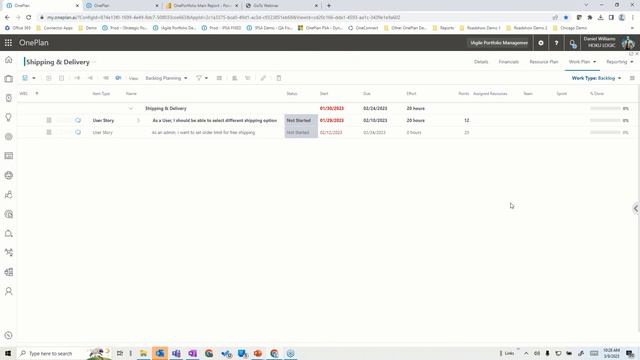Click the browser address bar
Screen dimensions: 640x360
(294, 18)
